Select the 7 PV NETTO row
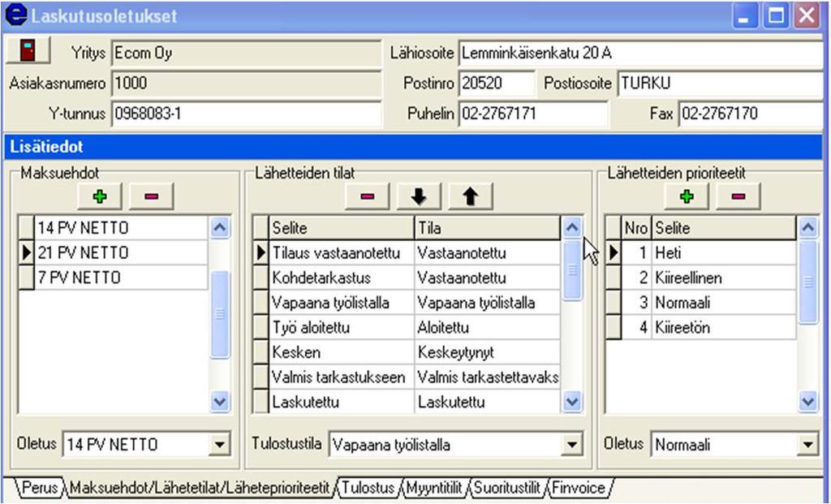 tap(121, 278)
